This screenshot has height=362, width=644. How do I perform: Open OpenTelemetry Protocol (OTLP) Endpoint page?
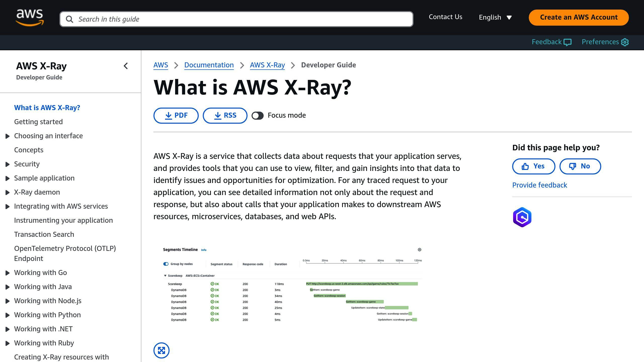65,253
